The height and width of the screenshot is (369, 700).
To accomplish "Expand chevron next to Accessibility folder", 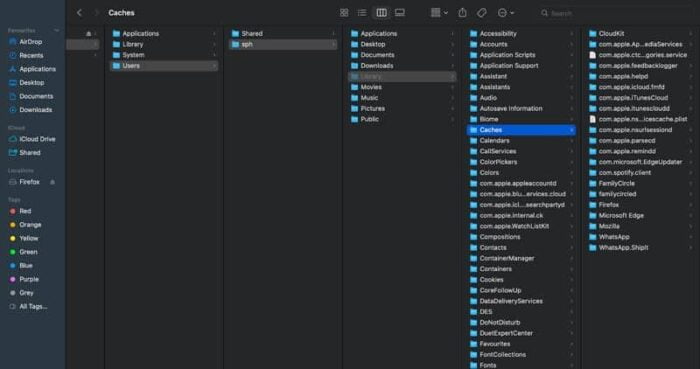I will [x=571, y=33].
